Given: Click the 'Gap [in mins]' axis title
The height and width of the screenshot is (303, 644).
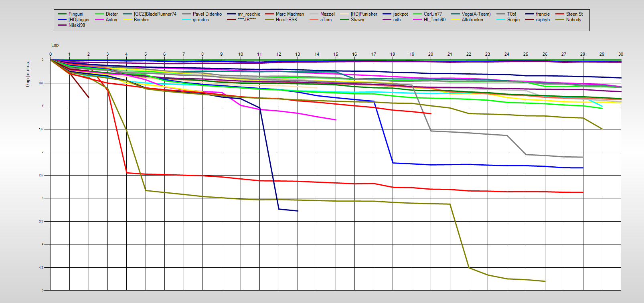Looking at the screenshot, I should tap(28, 73).
